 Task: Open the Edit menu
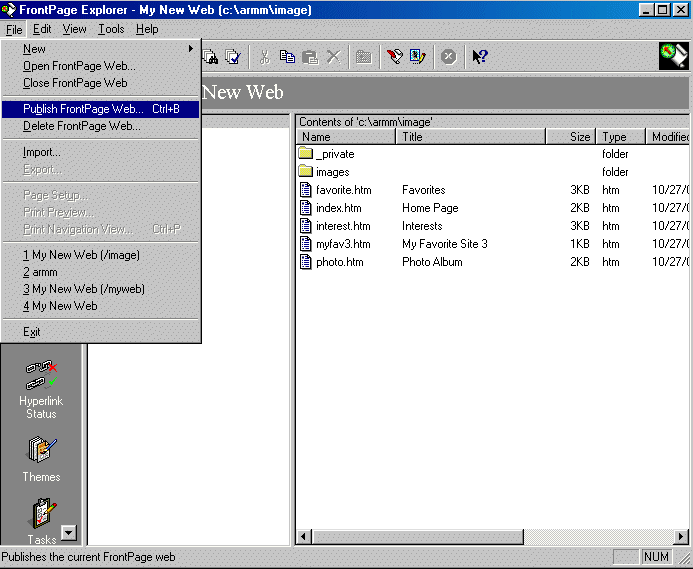click(42, 29)
